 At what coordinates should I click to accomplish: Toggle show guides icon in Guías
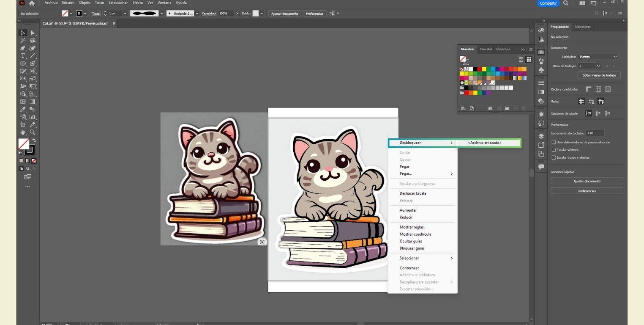[x=582, y=101]
